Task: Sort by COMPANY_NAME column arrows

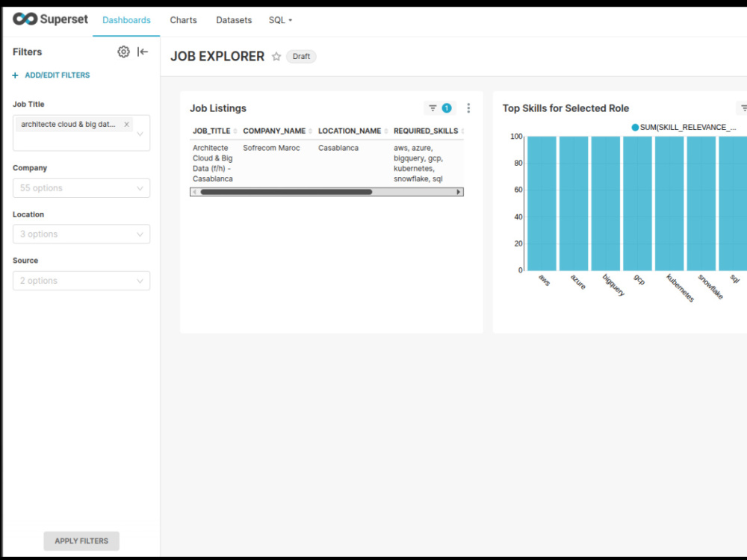Action: [x=310, y=131]
